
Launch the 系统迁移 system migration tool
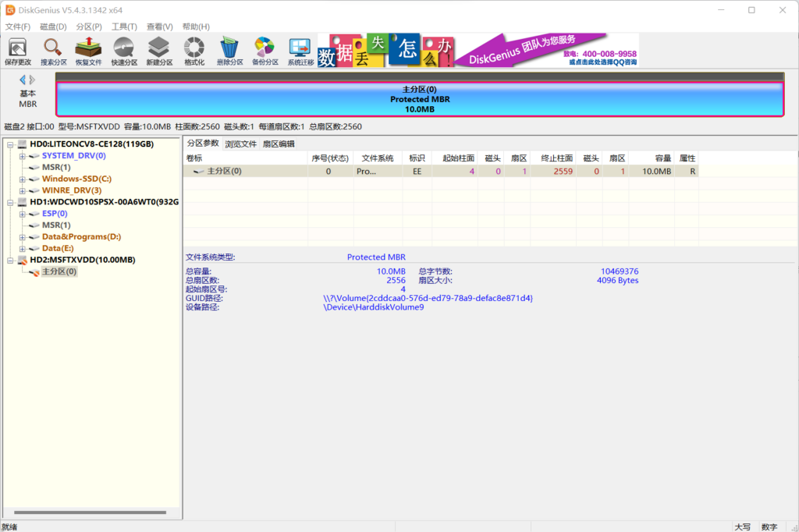300,51
